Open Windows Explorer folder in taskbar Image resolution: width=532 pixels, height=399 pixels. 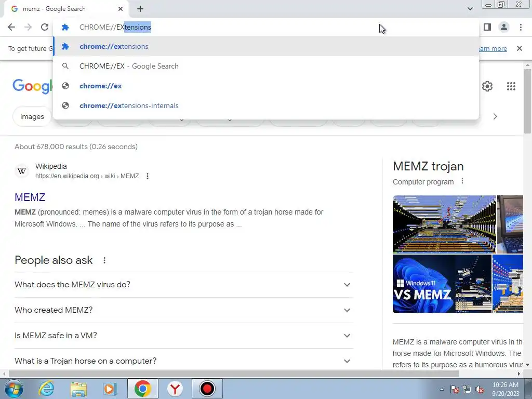click(78, 389)
